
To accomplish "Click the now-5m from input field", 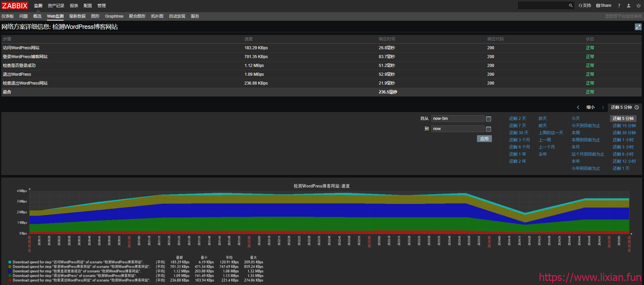I will (458, 119).
